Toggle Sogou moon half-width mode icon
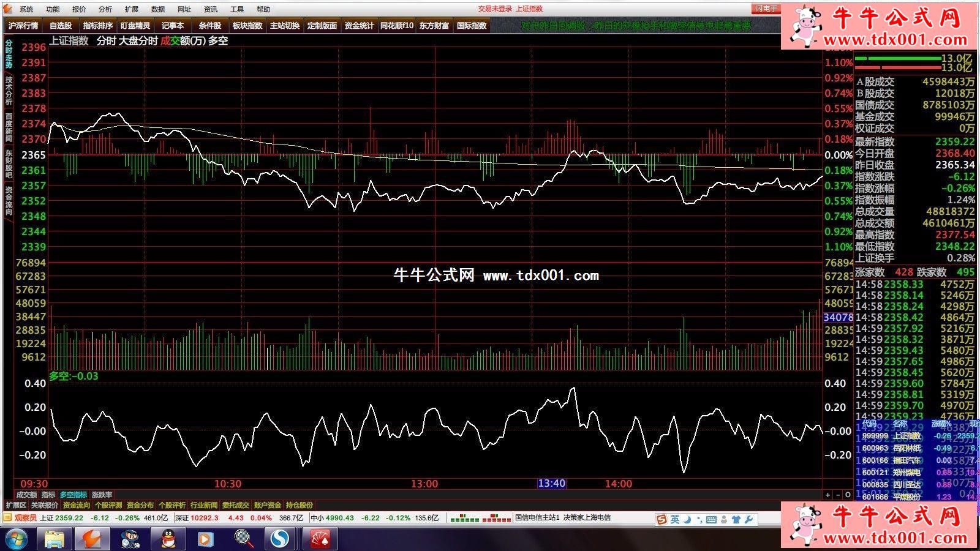Image resolution: width=980 pixels, height=551 pixels. click(x=687, y=519)
